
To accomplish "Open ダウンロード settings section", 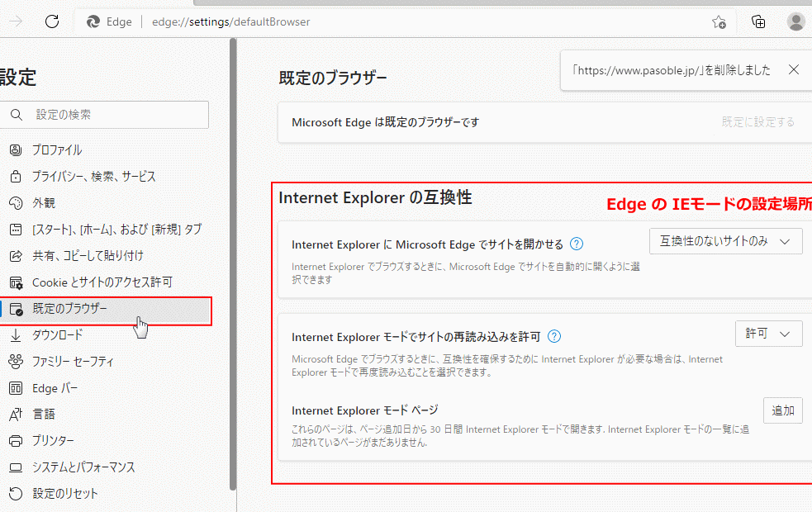I will click(57, 335).
